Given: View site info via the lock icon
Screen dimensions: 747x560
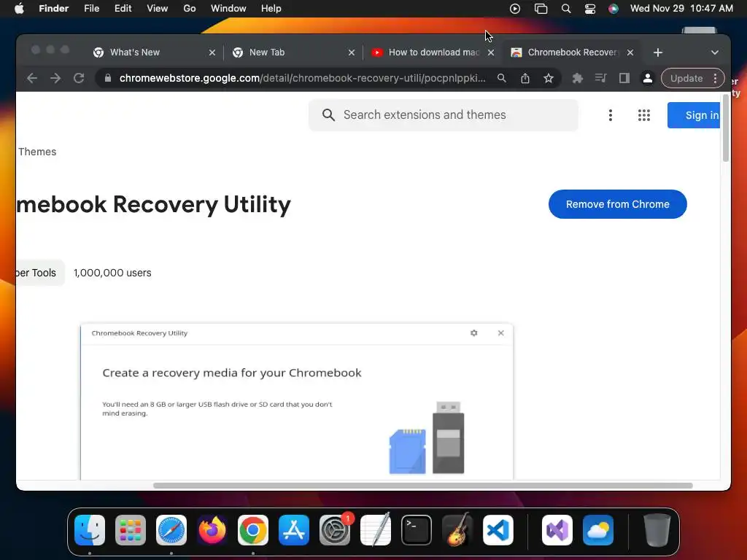Looking at the screenshot, I should [x=108, y=78].
